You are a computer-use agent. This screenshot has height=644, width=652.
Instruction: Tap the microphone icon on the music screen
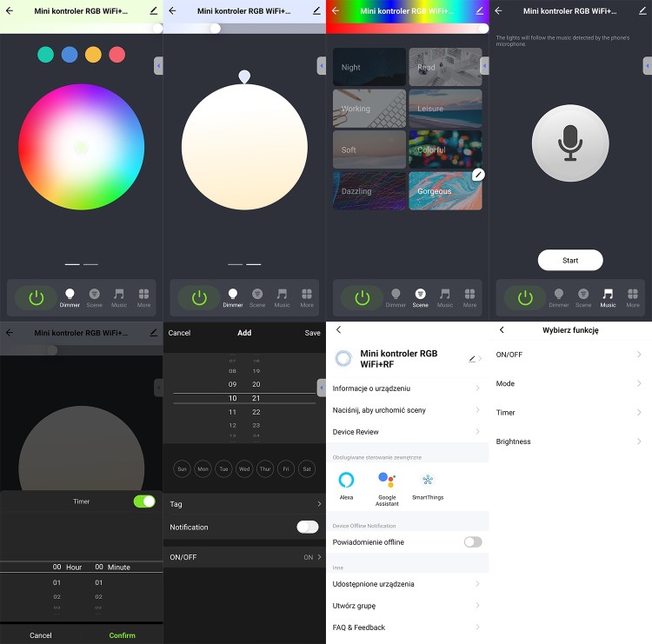point(570,143)
